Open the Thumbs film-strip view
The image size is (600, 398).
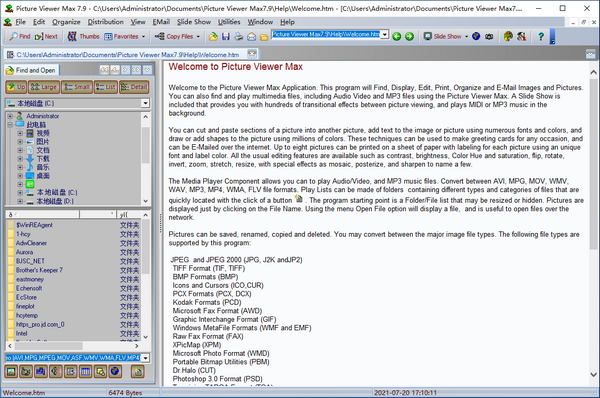pyautogui.click(x=83, y=37)
